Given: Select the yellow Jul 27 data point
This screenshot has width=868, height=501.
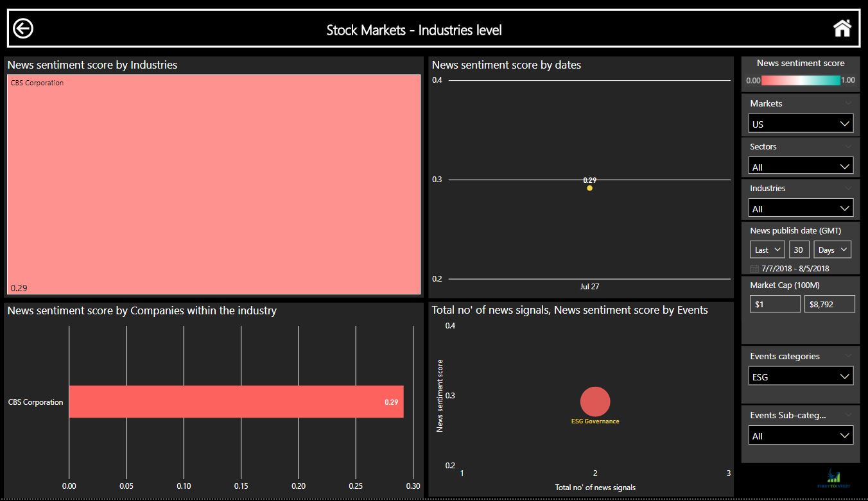Looking at the screenshot, I should [x=589, y=188].
